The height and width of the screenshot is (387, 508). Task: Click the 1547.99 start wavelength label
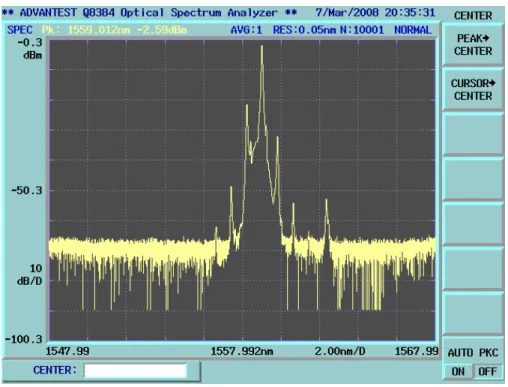pos(67,351)
